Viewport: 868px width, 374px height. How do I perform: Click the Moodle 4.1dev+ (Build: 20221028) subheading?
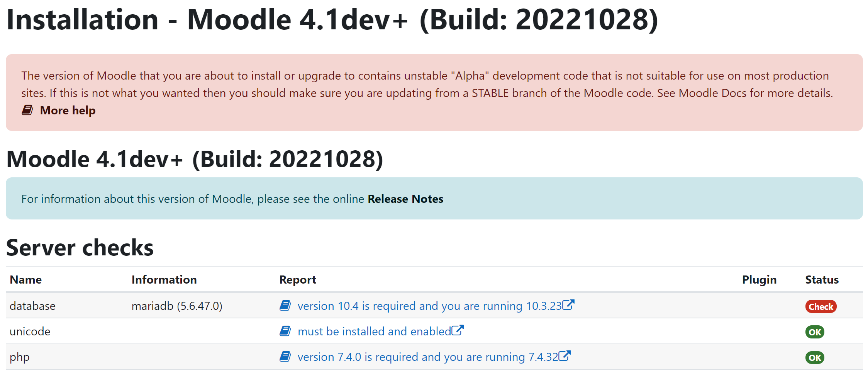click(195, 159)
